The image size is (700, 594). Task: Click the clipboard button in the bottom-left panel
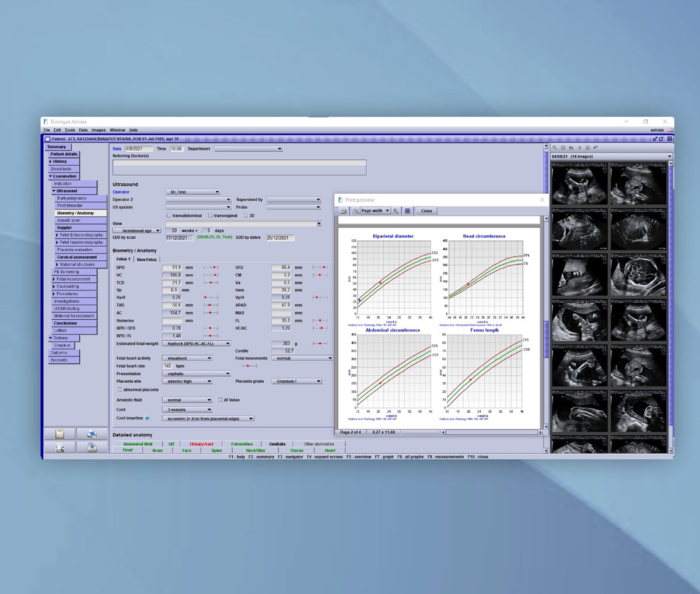coord(60,434)
